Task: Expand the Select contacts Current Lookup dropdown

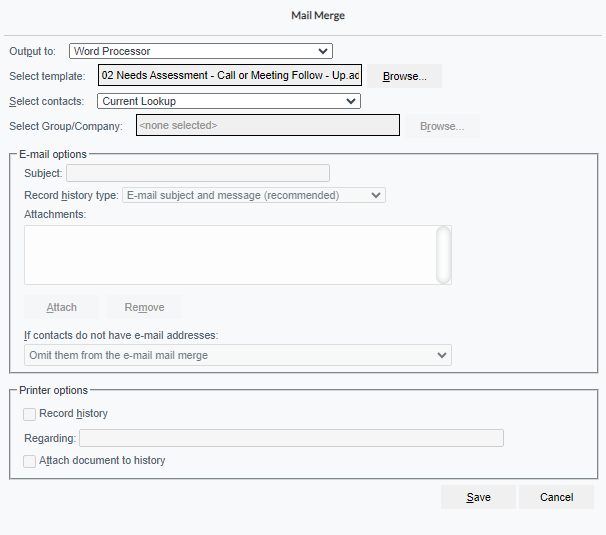Action: click(229, 101)
